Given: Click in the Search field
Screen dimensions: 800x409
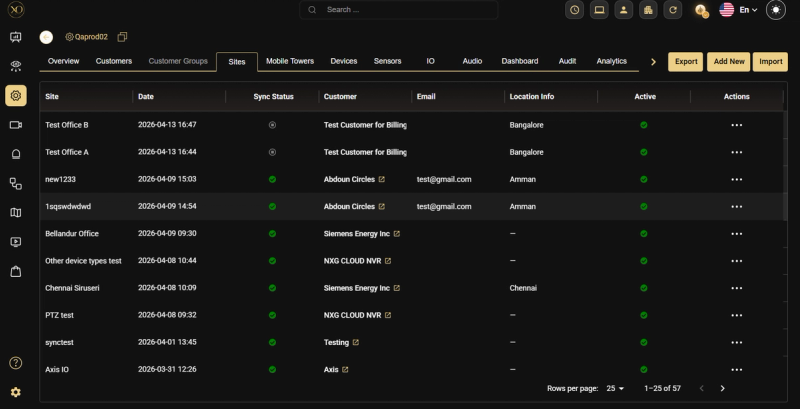Looking at the screenshot, I should [398, 10].
